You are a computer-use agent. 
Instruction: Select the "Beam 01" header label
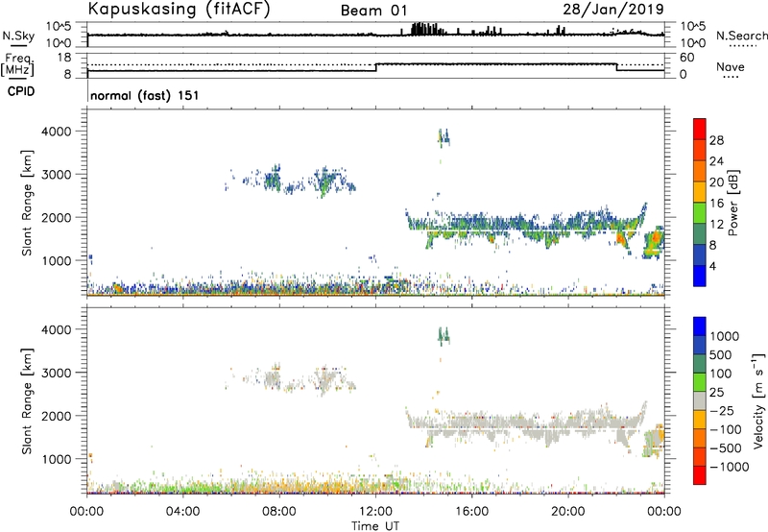tap(373, 11)
